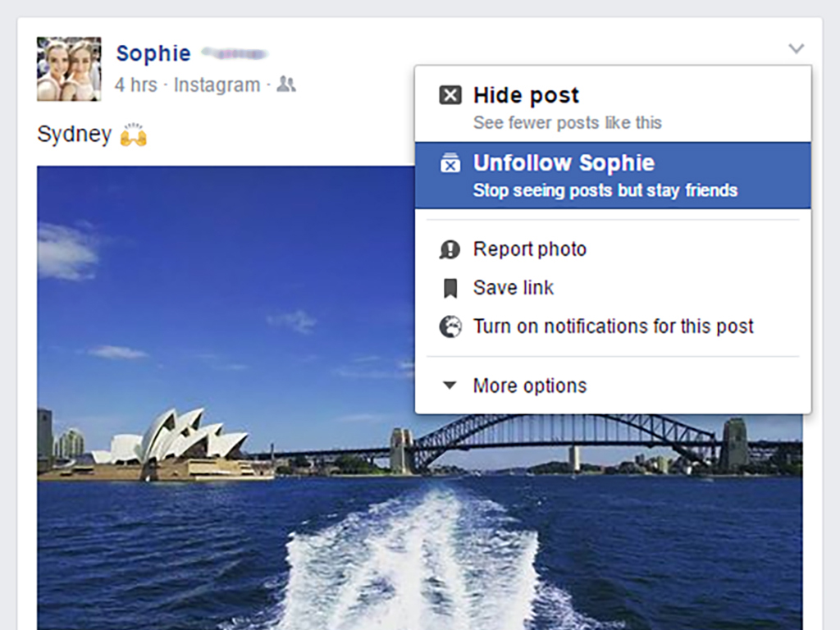Click the friends audience icon next to Instagram

[x=285, y=84]
